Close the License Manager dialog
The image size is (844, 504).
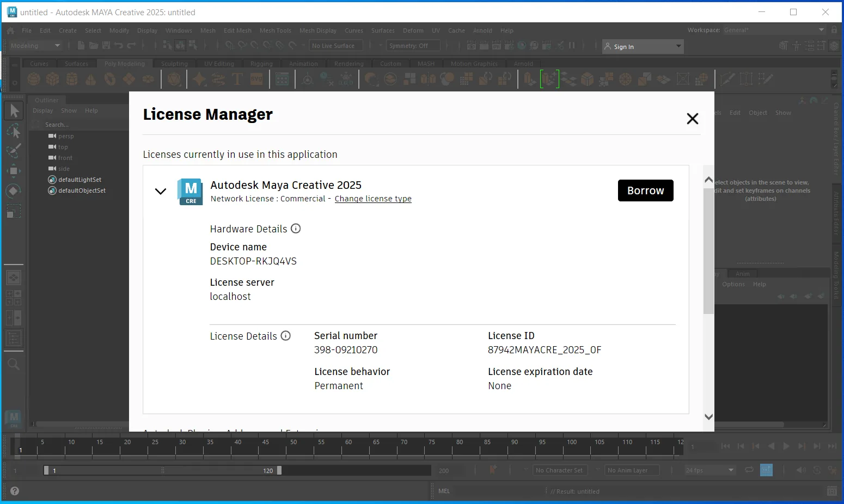coord(692,118)
